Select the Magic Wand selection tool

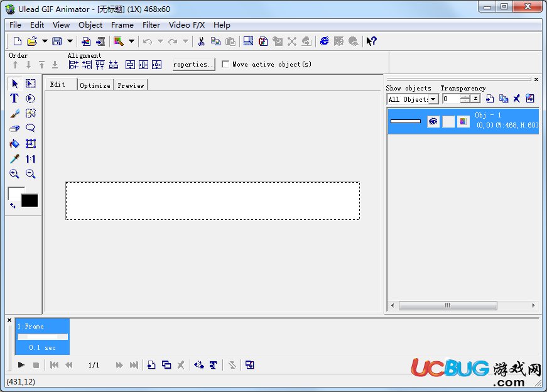(x=30, y=114)
